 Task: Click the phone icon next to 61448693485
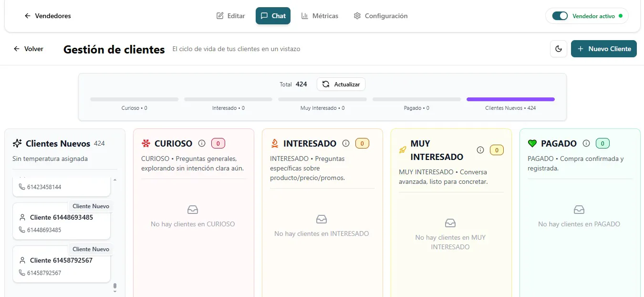[21, 230]
